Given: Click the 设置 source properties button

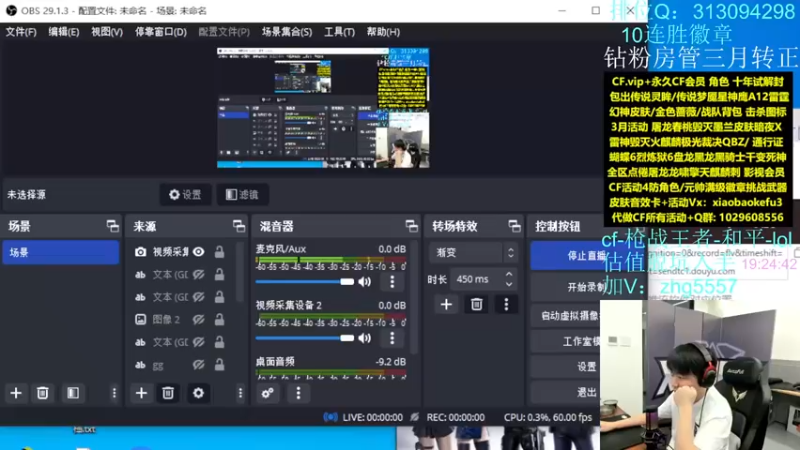Looking at the screenshot, I should coord(185,194).
